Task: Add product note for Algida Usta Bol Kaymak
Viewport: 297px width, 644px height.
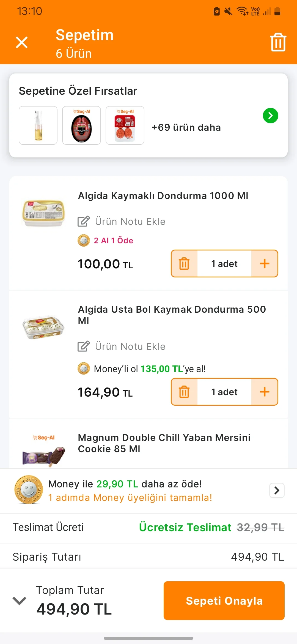Action: [x=122, y=346]
